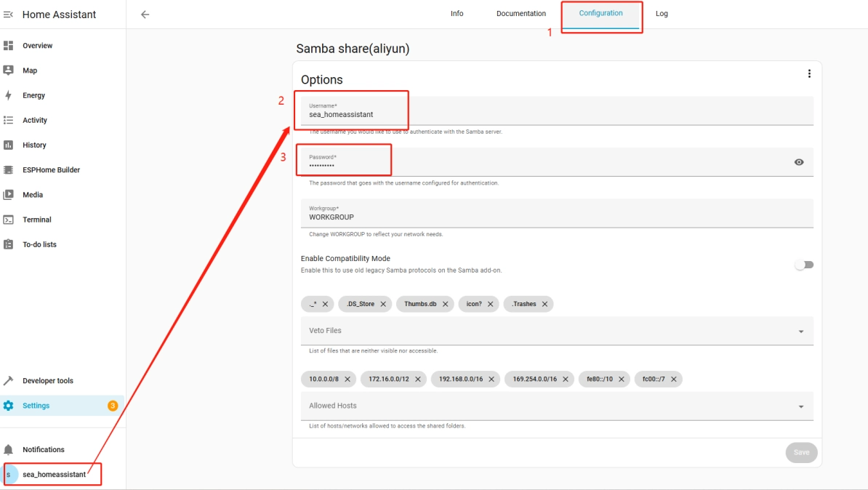Switch to the Log tab

[x=662, y=14]
